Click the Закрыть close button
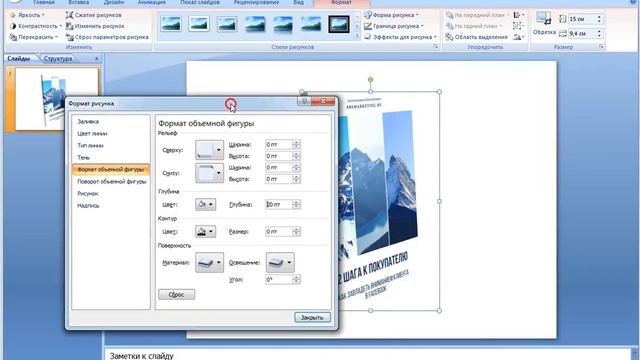This screenshot has height=360, width=640. click(312, 318)
